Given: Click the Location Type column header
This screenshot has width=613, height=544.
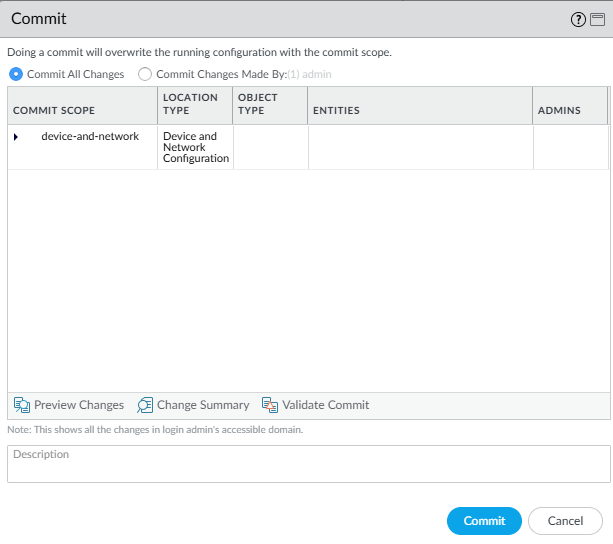Looking at the screenshot, I should (x=190, y=104).
